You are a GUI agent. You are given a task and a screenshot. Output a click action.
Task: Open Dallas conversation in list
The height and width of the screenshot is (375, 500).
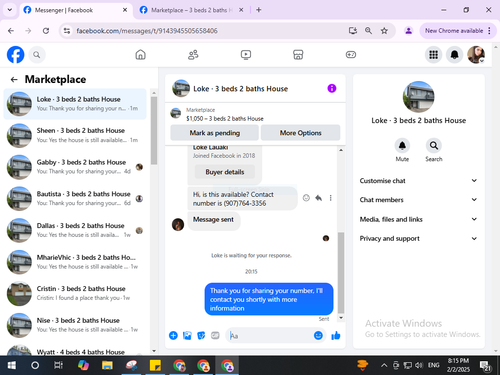click(75, 230)
